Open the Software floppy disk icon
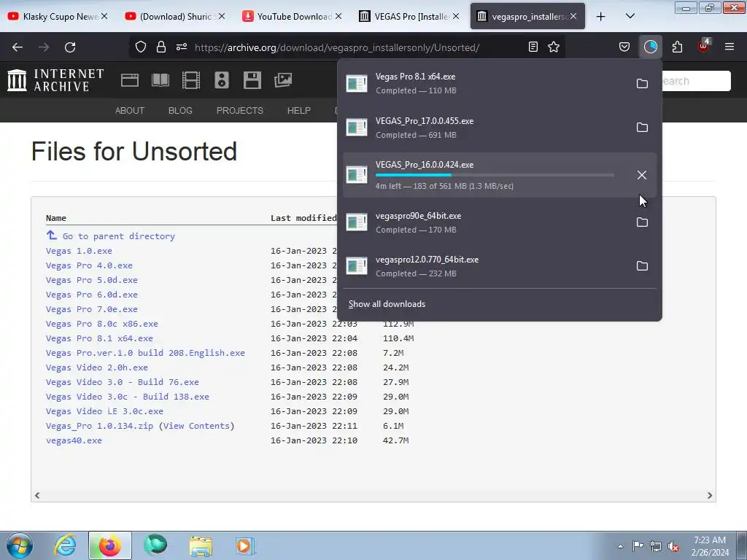 (x=252, y=80)
